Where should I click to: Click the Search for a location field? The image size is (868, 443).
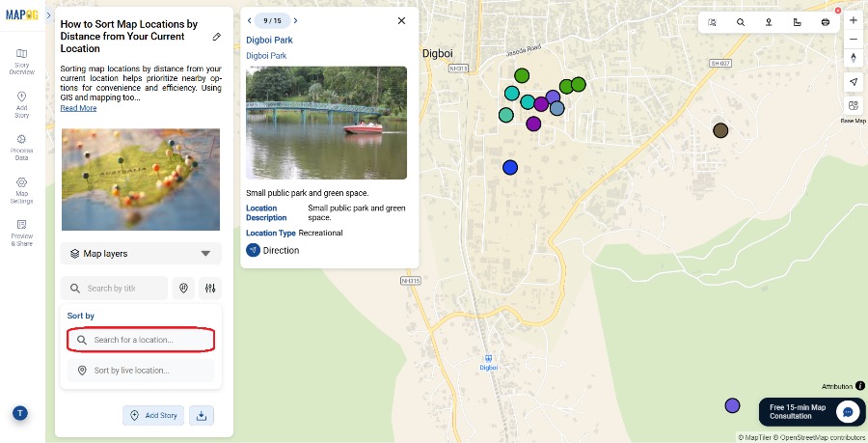(141, 340)
